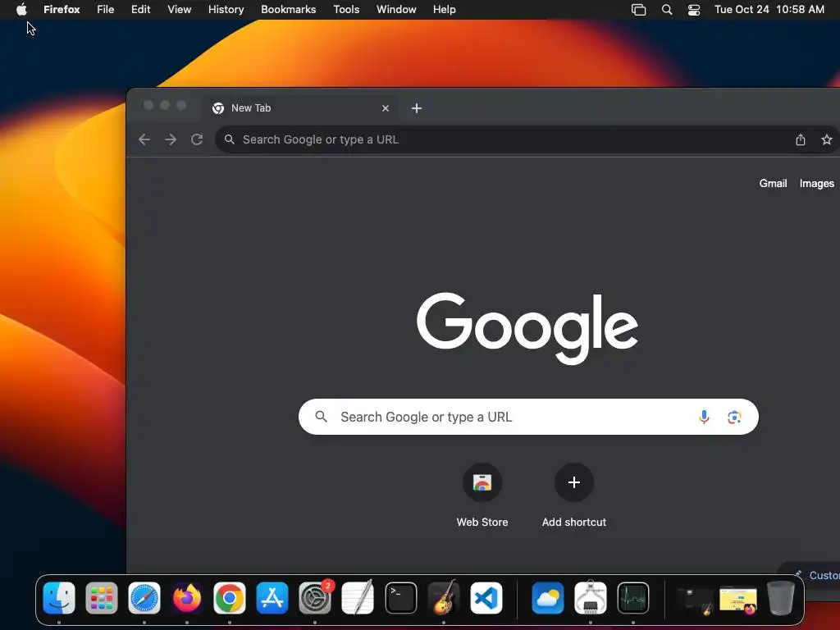Start voice search with the microphone icon
This screenshot has width=840, height=630.
pyautogui.click(x=704, y=417)
